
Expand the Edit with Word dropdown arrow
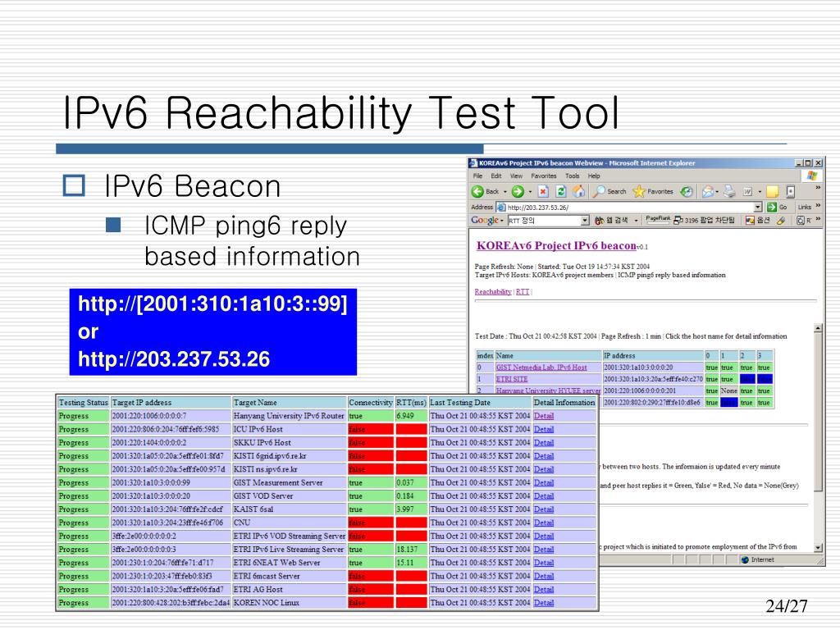(760, 192)
